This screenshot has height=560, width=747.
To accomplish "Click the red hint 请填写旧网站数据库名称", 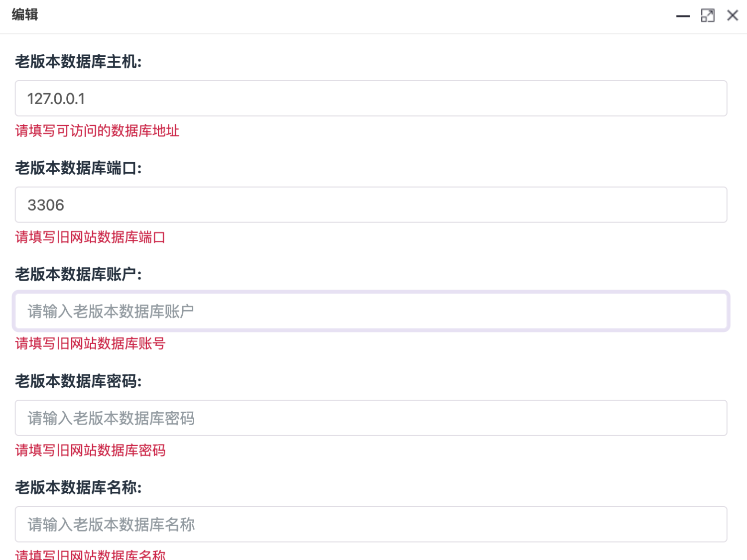I will coord(90,555).
